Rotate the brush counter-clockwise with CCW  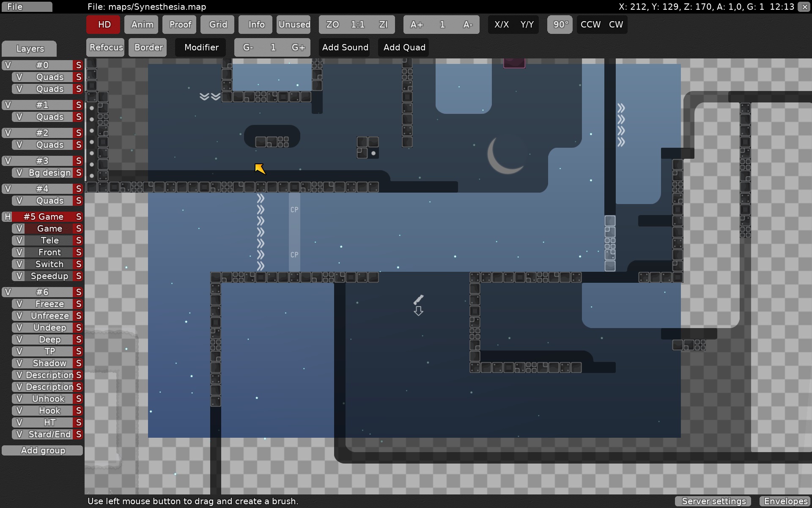(590, 24)
